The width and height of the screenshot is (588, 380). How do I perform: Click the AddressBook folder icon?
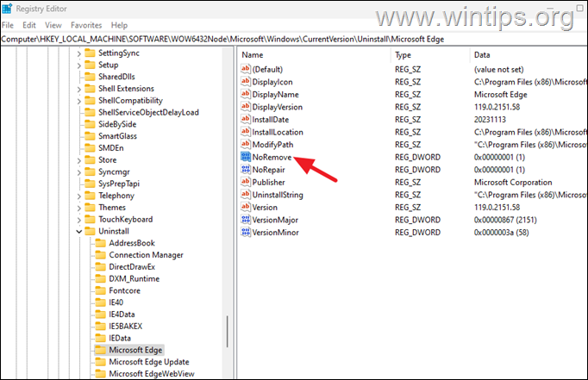pos(101,243)
